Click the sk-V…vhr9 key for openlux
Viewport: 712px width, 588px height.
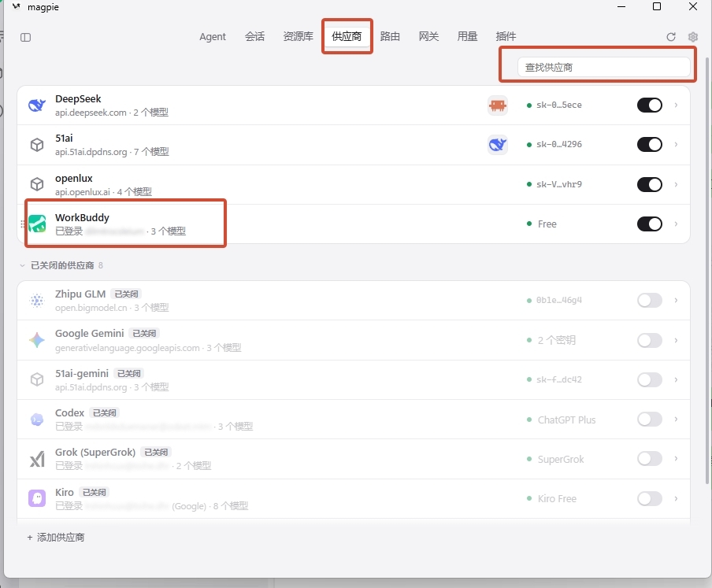pyautogui.click(x=558, y=184)
